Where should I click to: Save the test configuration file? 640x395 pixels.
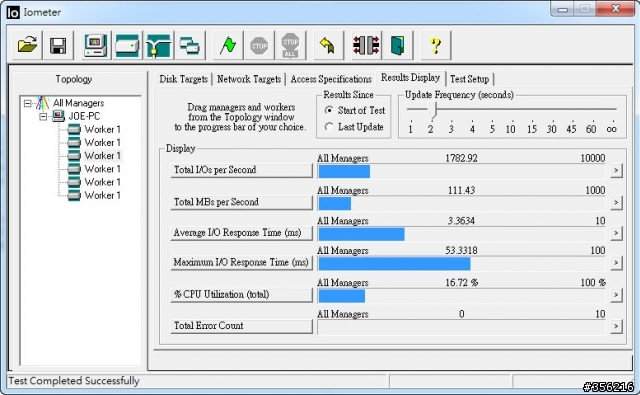pos(58,45)
